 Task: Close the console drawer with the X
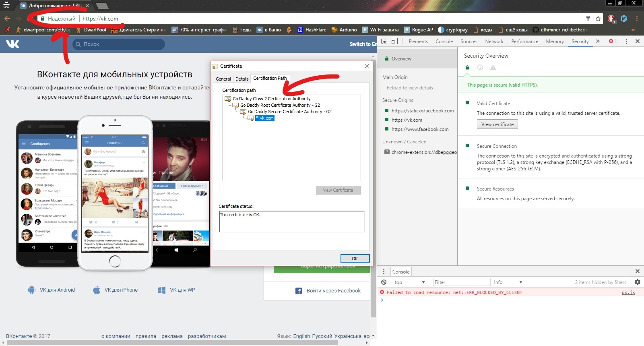click(x=638, y=271)
